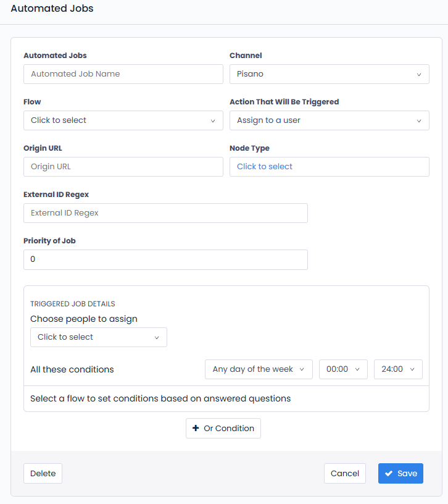The width and height of the screenshot is (448, 504).
Task: Add an Or Condition
Action: click(x=223, y=429)
